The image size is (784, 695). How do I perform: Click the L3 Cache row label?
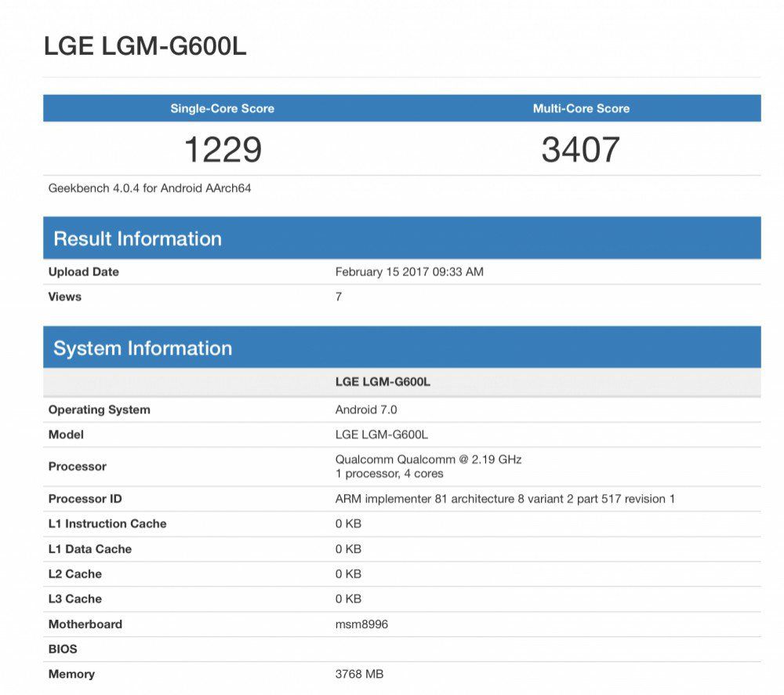(x=74, y=599)
